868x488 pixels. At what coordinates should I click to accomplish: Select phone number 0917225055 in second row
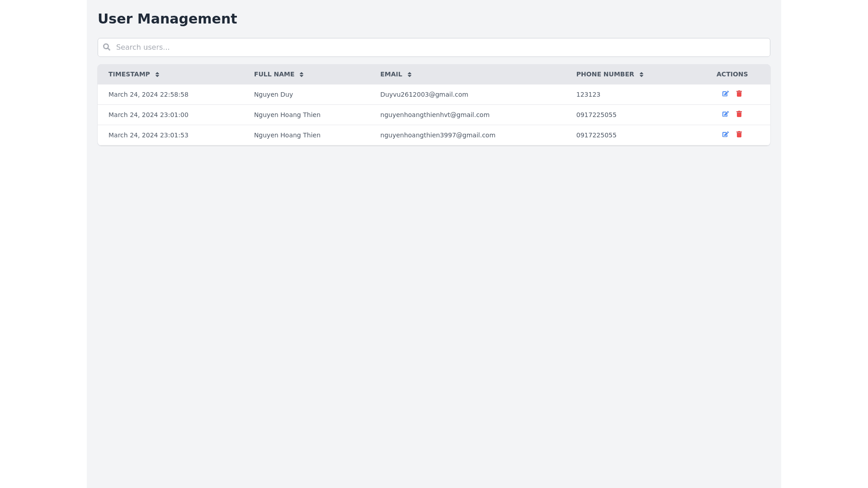596,114
